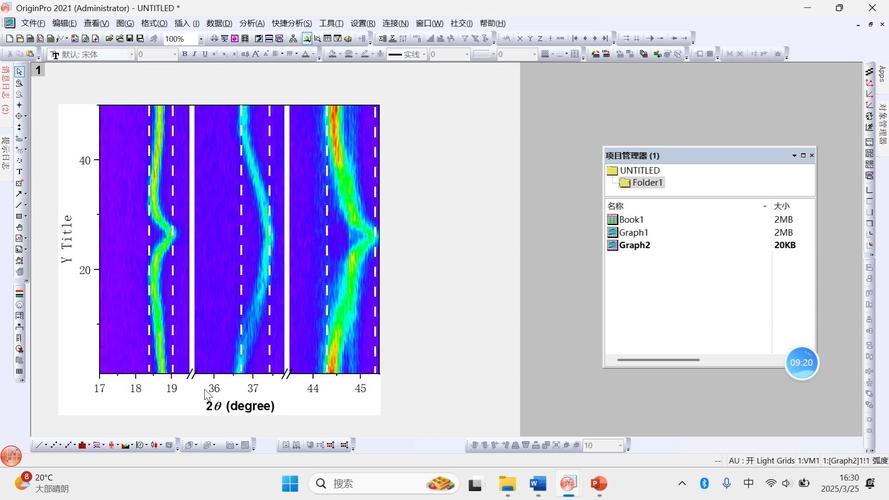Open the 格式(O) menu
This screenshot has height=500, width=889.
tap(154, 23)
